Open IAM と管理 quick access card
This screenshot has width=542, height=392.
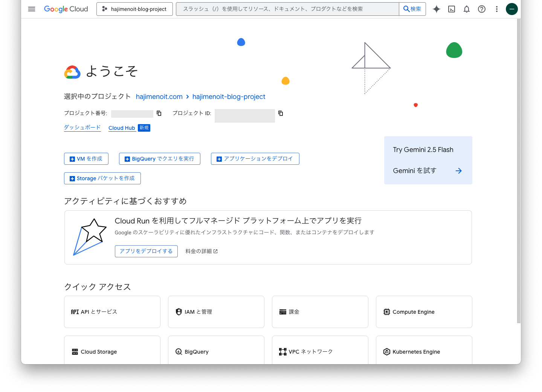216,312
